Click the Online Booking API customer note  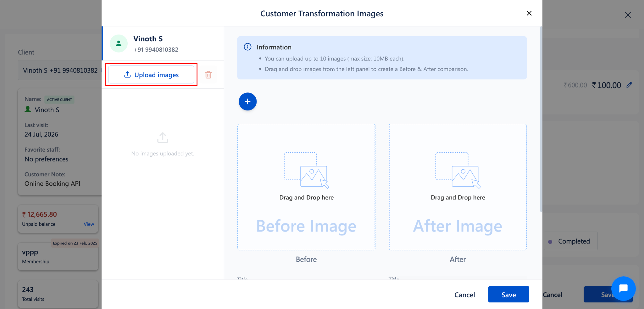pos(53,183)
